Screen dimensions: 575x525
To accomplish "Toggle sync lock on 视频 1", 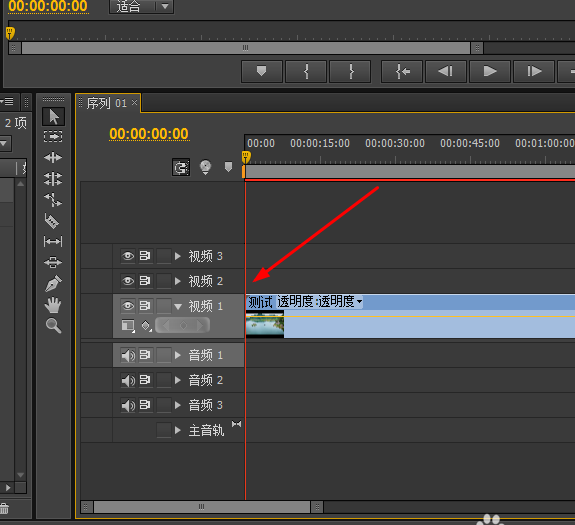I will tap(145, 306).
